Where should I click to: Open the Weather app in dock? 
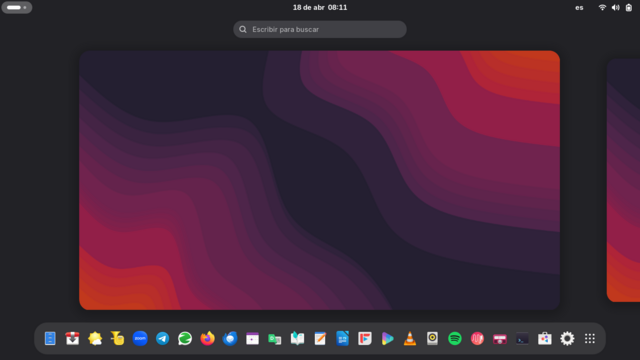(x=95, y=338)
